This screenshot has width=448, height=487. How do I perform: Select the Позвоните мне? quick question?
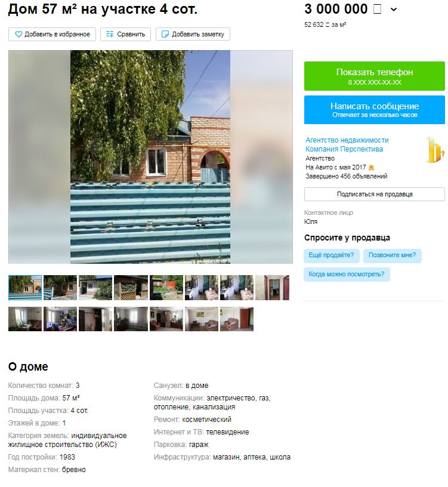(x=392, y=255)
